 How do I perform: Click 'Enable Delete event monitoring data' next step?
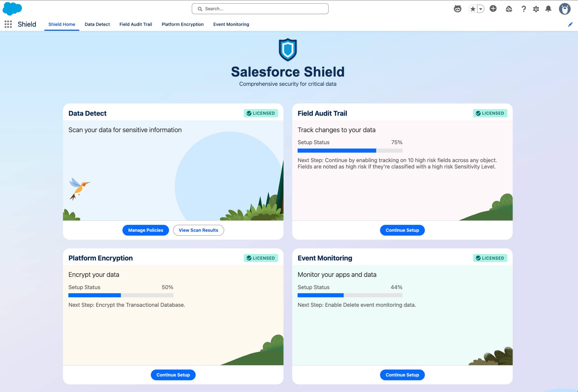tap(357, 305)
